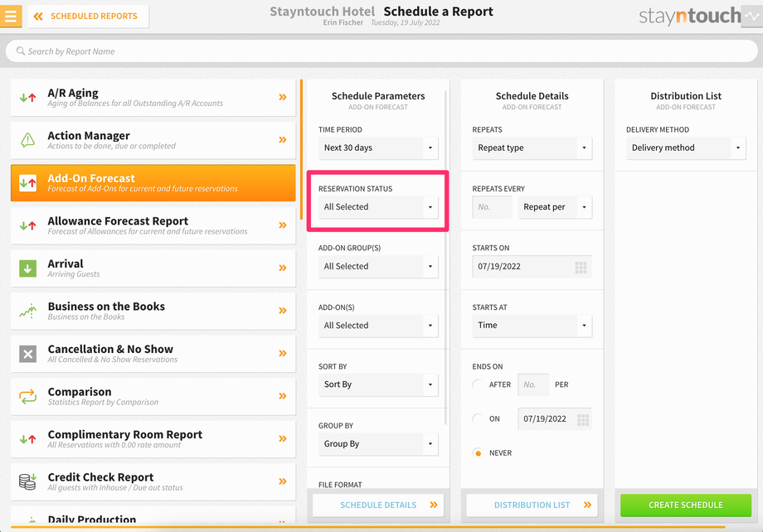Go back to Scheduled Reports
The image size is (763, 532).
[x=88, y=16]
